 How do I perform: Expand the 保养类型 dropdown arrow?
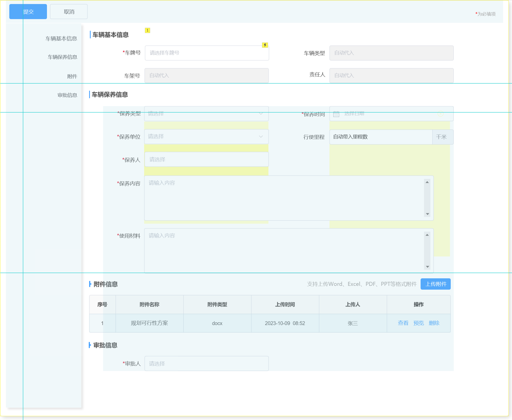(x=261, y=114)
